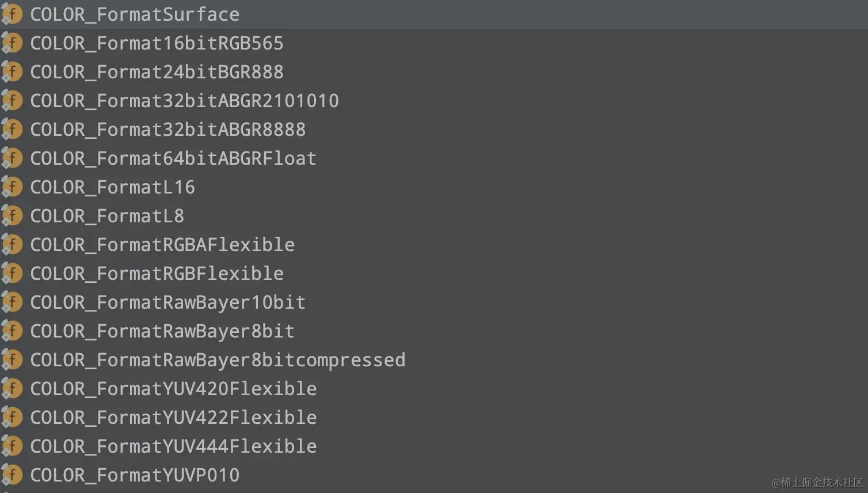
Task: Click the field icon next to COLOR_Format16bitRGB565
Action: pos(12,43)
